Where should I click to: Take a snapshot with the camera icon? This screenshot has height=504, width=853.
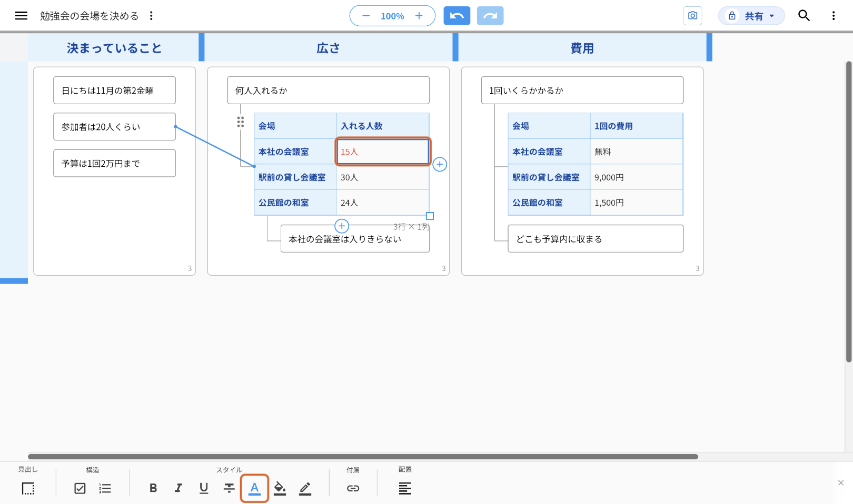(x=692, y=16)
